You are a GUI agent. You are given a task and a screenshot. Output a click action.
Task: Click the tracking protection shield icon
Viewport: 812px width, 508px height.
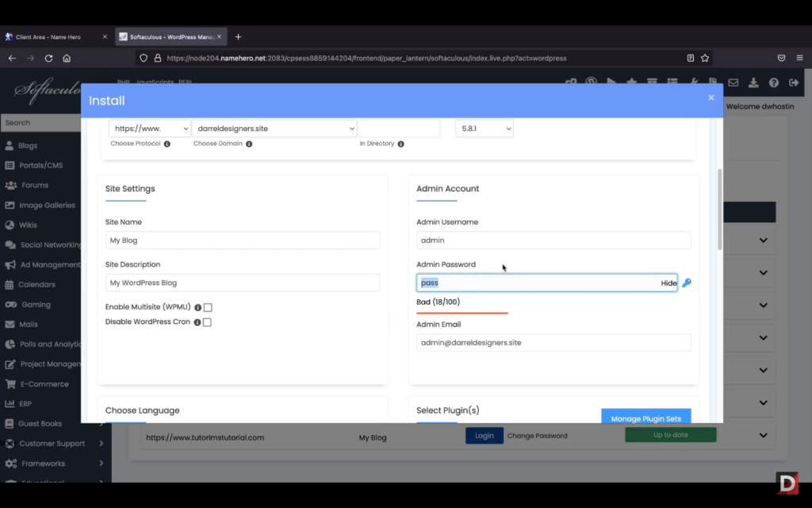click(144, 58)
